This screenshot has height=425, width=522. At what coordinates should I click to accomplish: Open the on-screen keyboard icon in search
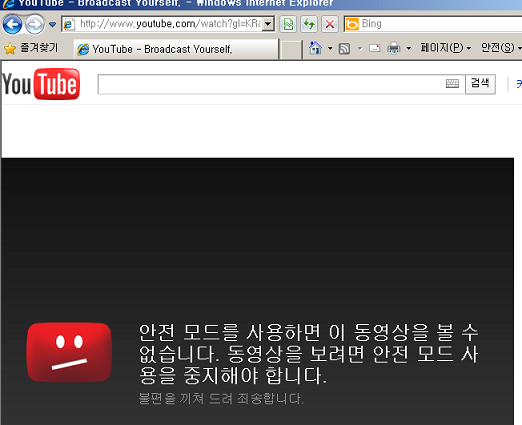pyautogui.click(x=452, y=83)
